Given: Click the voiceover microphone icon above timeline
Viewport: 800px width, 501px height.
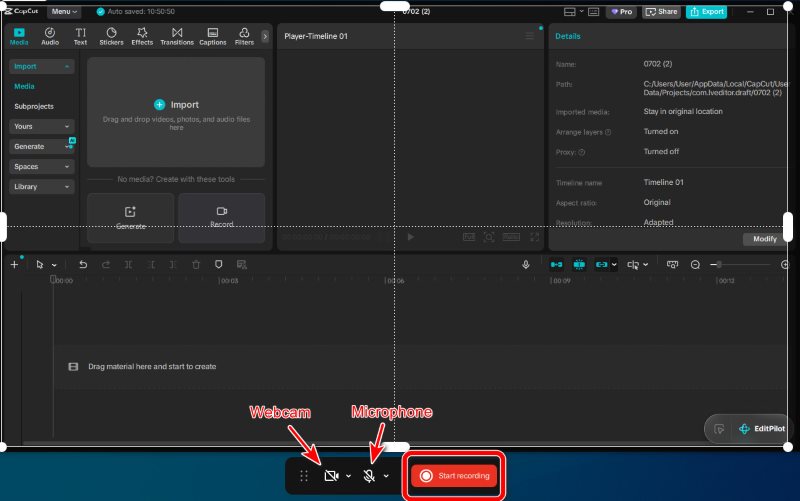Looking at the screenshot, I should click(526, 264).
